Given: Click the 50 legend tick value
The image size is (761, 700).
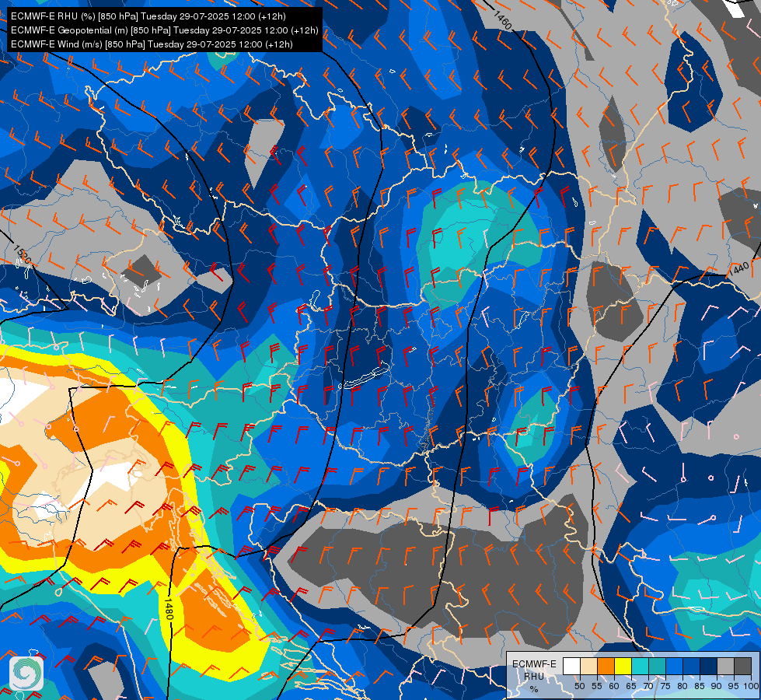Looking at the screenshot, I should [x=579, y=686].
